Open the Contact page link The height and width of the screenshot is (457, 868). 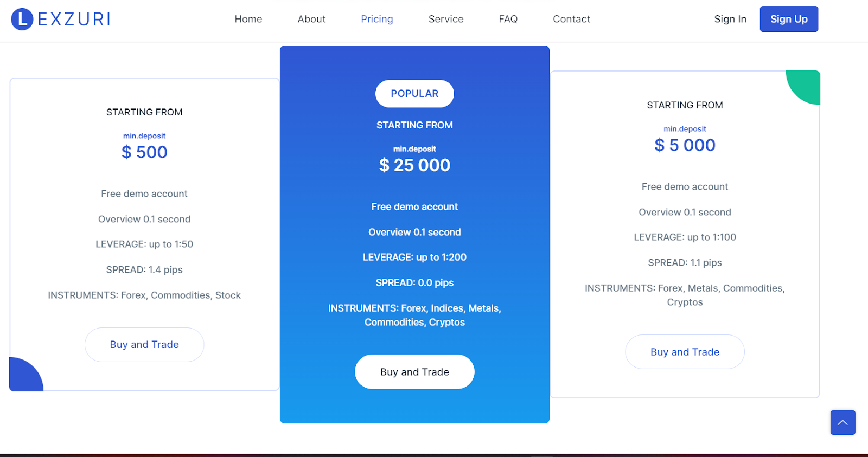(571, 19)
